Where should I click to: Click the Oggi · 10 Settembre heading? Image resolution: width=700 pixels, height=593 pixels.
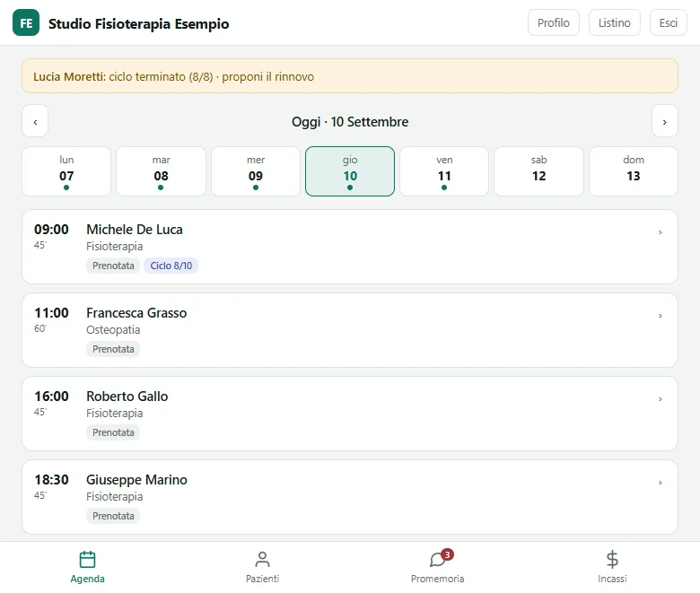click(x=350, y=122)
